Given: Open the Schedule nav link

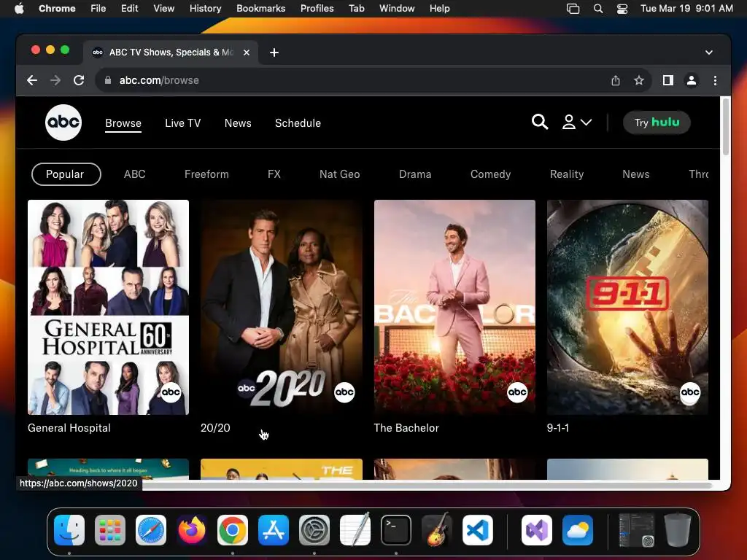Looking at the screenshot, I should coord(298,122).
